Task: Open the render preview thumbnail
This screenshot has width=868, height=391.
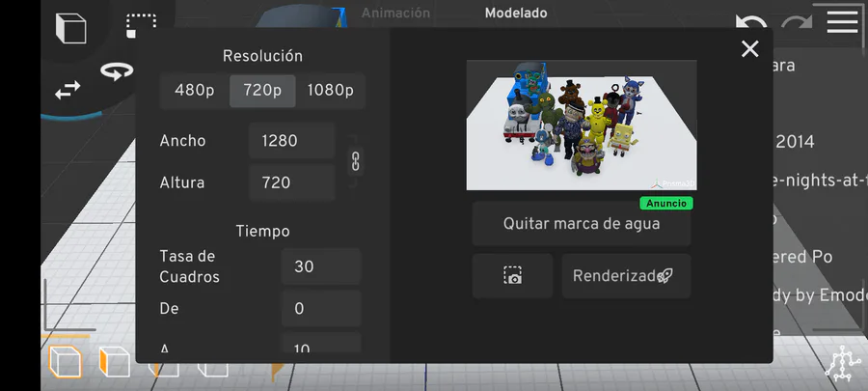Action: (x=582, y=126)
